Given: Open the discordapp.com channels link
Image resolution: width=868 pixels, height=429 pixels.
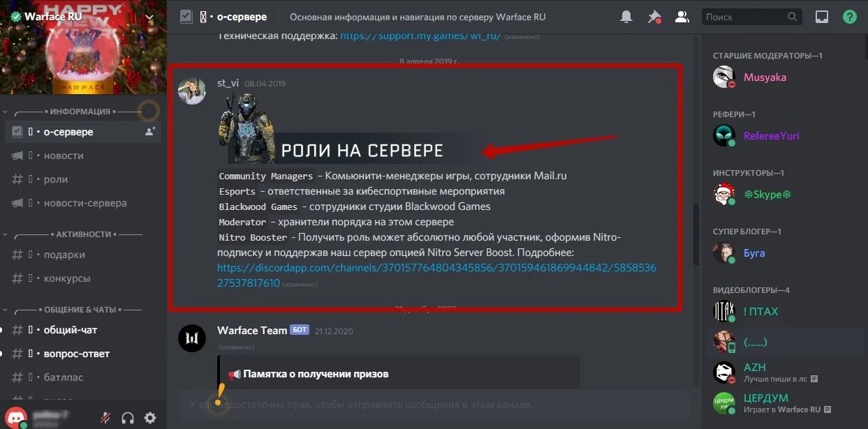Looking at the screenshot, I should click(436, 276).
